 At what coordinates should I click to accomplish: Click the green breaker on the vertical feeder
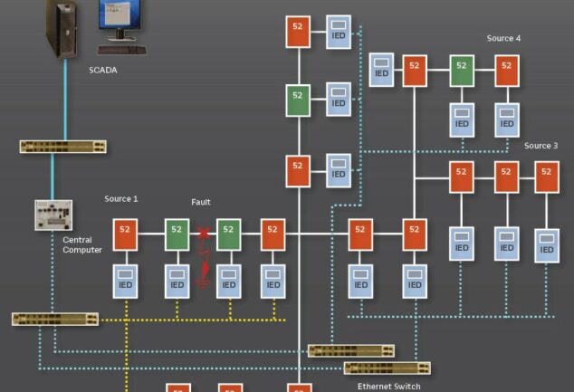[x=299, y=98]
